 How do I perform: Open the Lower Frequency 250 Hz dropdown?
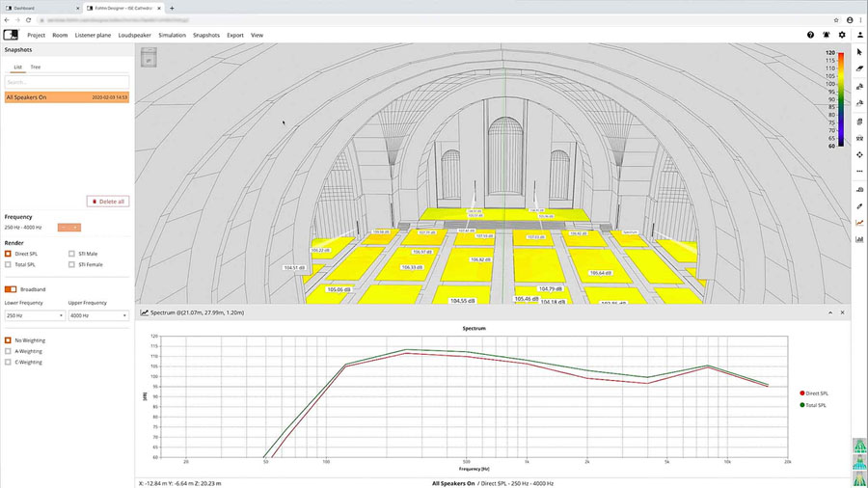[35, 315]
